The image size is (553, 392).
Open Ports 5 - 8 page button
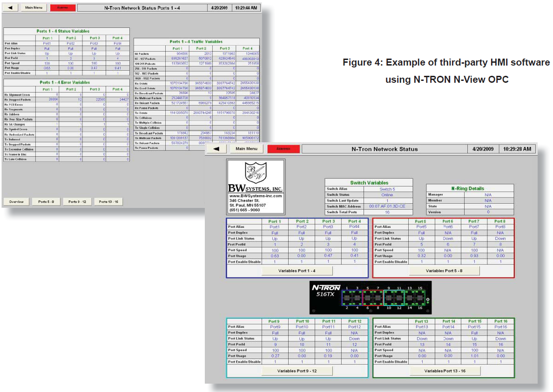tap(46, 202)
